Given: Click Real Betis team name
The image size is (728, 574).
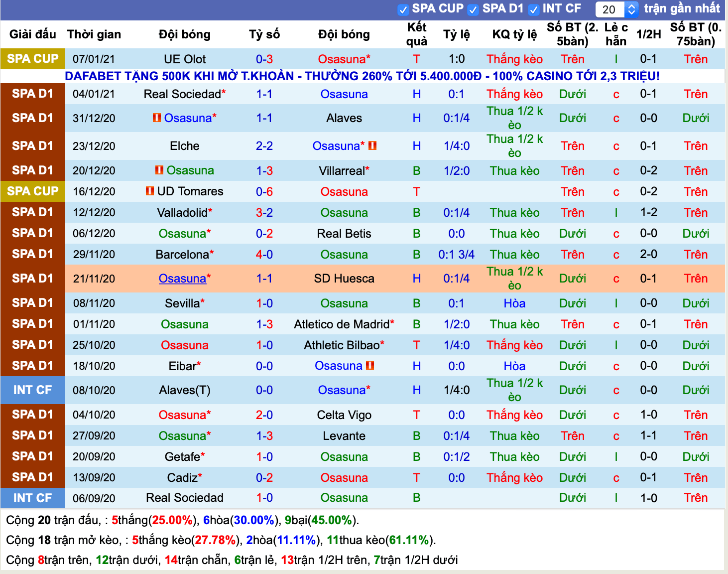Looking at the screenshot, I should (x=344, y=234).
